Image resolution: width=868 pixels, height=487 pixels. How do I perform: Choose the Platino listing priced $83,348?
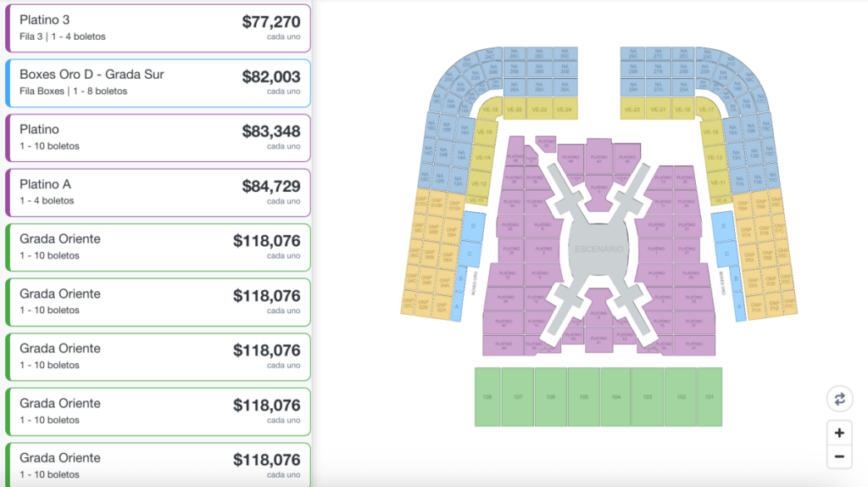pos(158,137)
